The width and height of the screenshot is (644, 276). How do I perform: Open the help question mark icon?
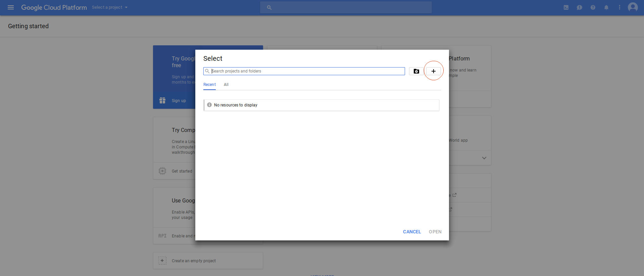click(593, 7)
